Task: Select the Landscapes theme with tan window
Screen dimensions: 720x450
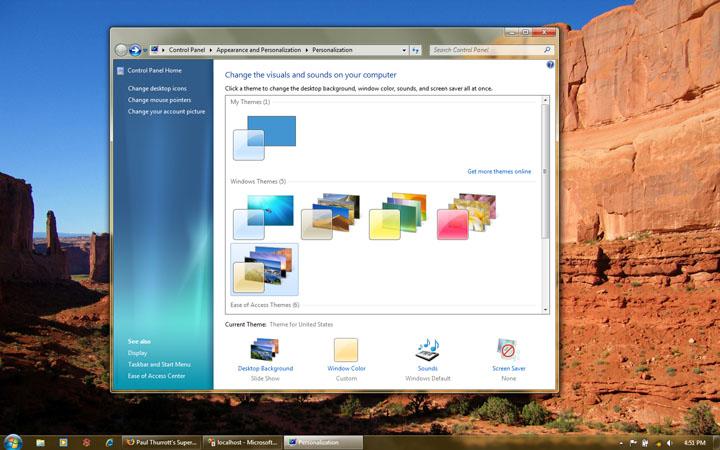Action: 331,216
